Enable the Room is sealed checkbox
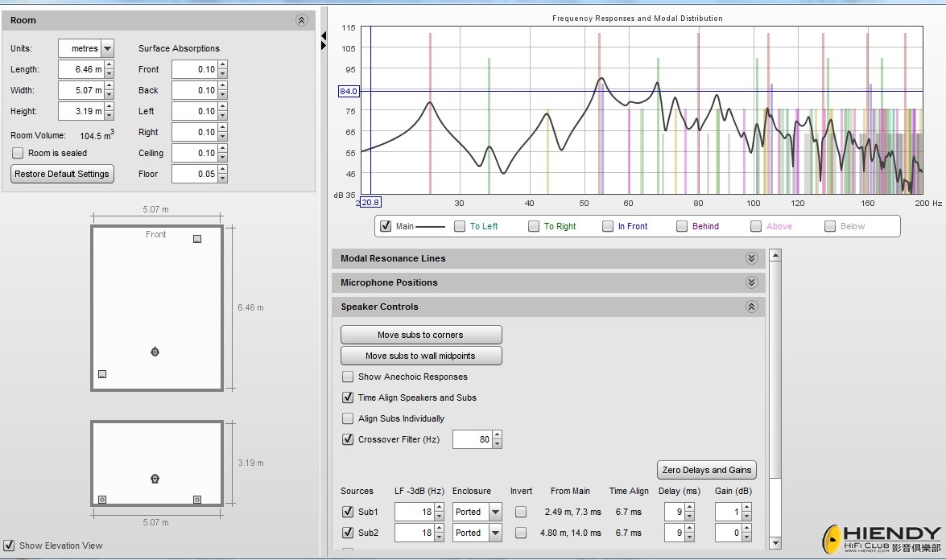The width and height of the screenshot is (946, 560). tap(18, 153)
